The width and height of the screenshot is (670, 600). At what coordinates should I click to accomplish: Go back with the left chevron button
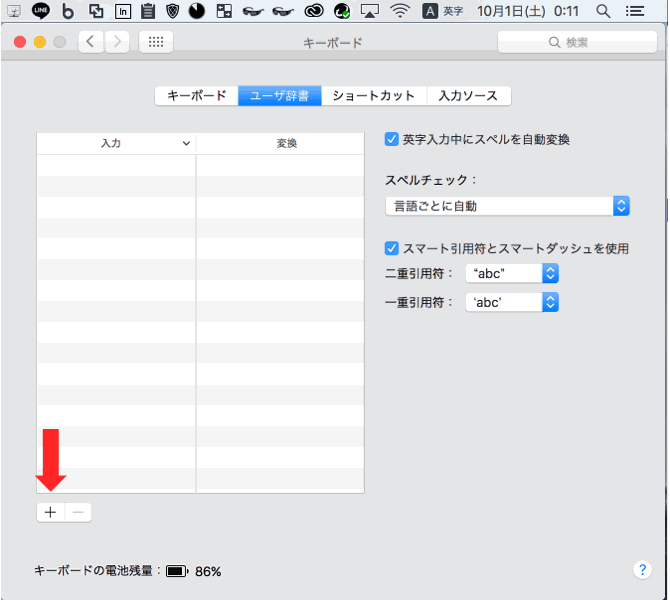click(x=90, y=42)
